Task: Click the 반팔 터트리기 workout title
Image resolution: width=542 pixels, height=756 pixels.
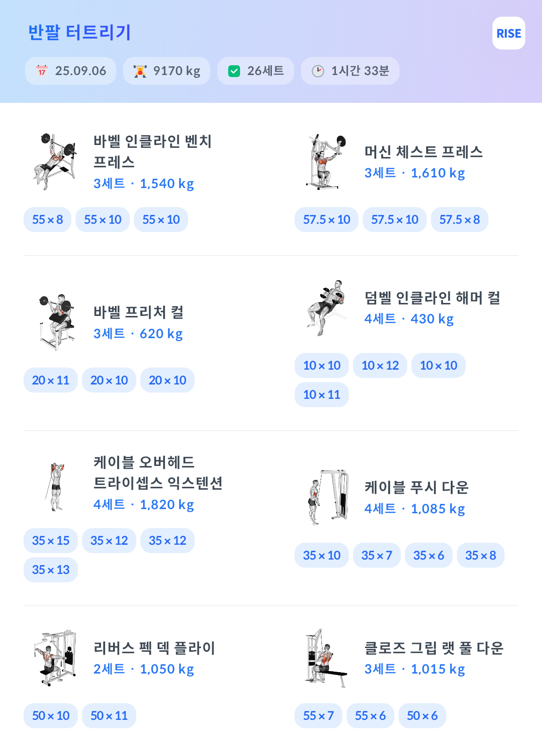Action: [x=79, y=32]
